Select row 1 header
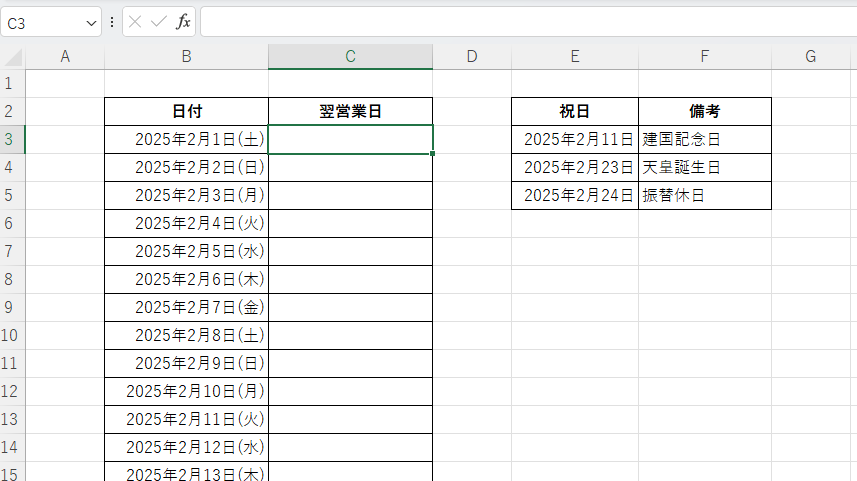 click(x=12, y=83)
